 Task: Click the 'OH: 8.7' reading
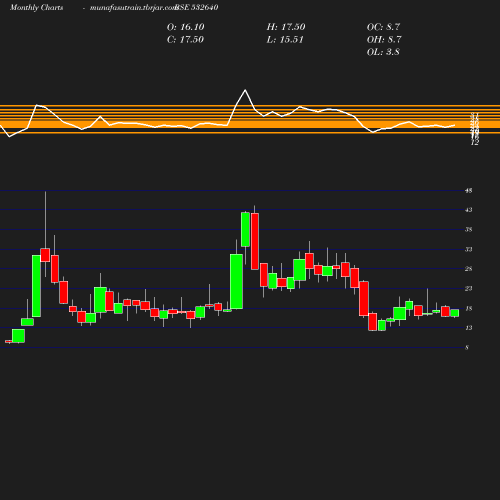(x=384, y=40)
